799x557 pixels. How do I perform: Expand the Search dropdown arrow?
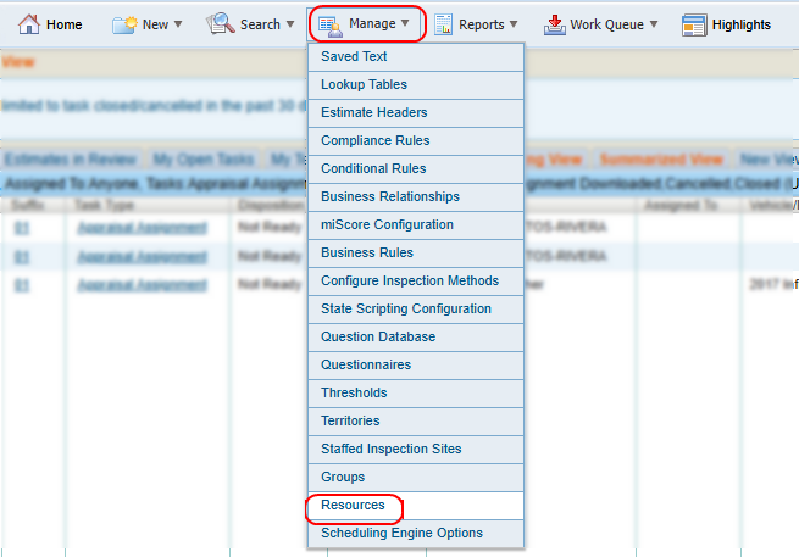click(x=290, y=25)
